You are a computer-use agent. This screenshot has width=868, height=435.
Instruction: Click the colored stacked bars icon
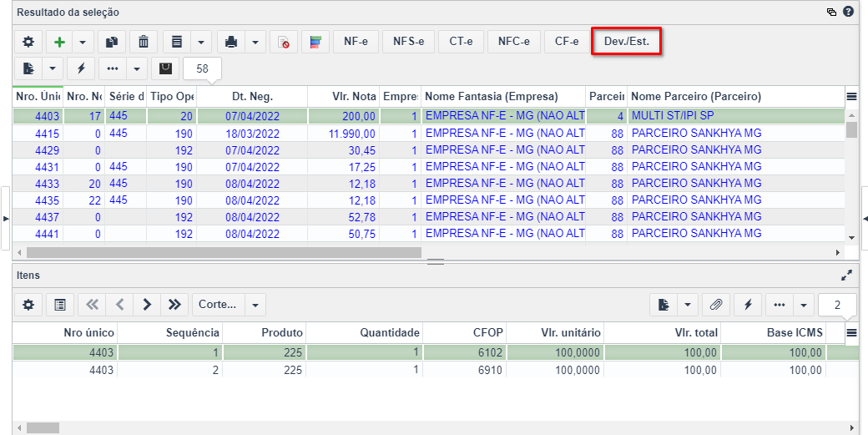[315, 42]
